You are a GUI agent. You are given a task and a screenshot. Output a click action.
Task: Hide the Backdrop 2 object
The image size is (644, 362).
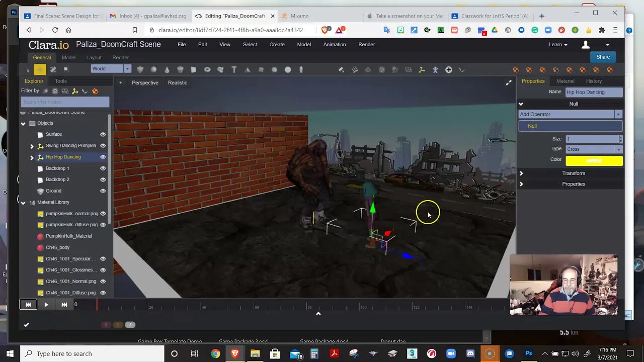tap(103, 179)
